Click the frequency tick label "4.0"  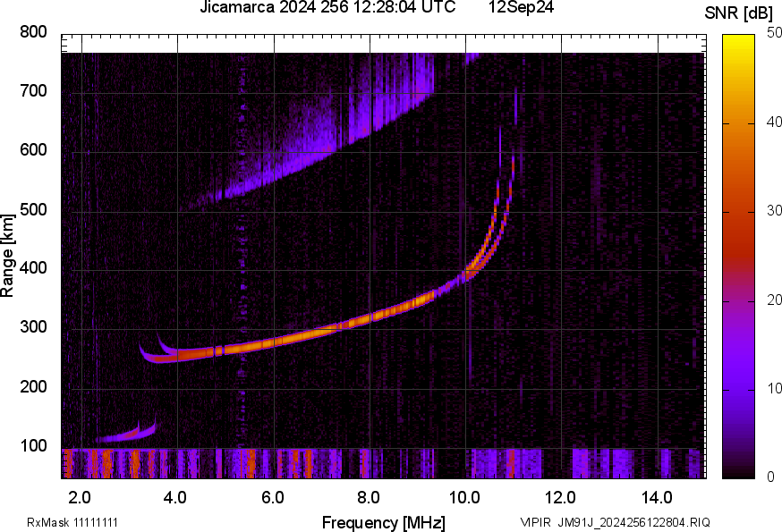(x=175, y=498)
